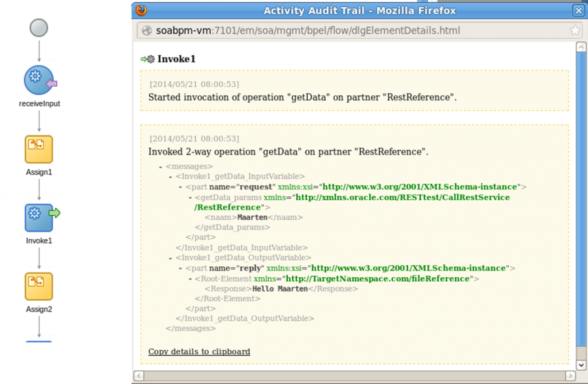Collapse the getData_params node
The image size is (588, 384).
pyautogui.click(x=190, y=197)
